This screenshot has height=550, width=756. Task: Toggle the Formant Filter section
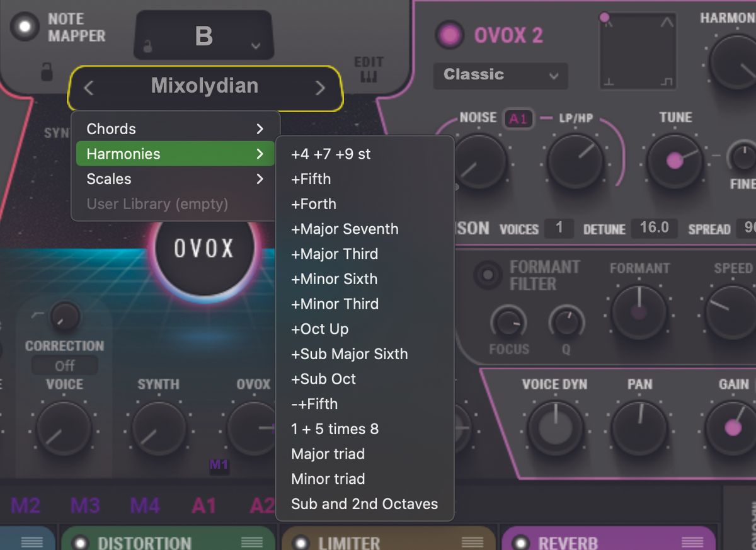tap(486, 275)
